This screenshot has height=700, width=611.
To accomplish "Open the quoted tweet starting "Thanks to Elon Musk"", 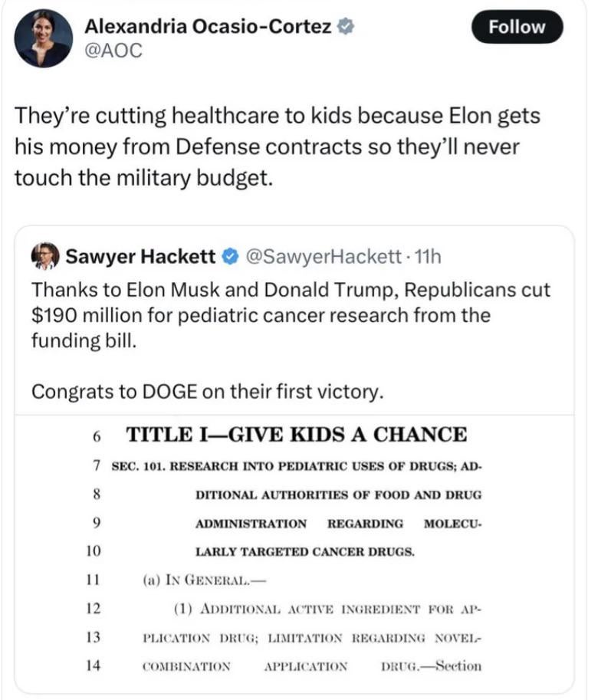I will [291, 291].
